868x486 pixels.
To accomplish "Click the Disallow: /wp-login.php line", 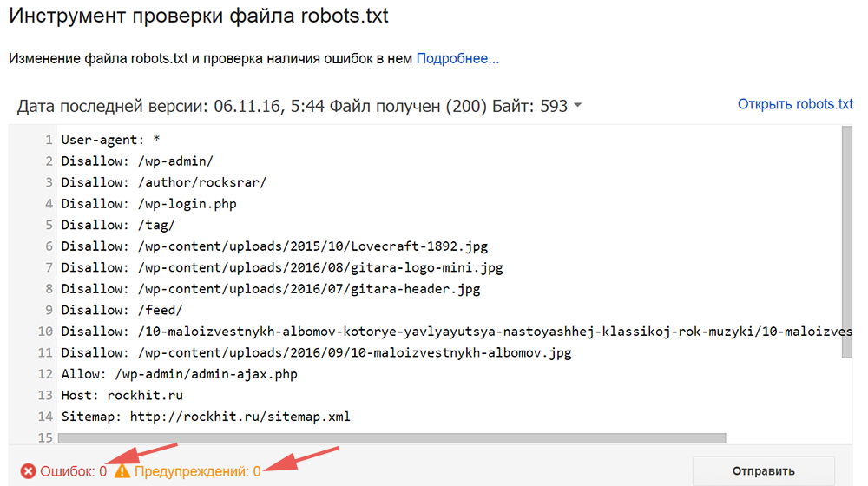I will [148, 204].
